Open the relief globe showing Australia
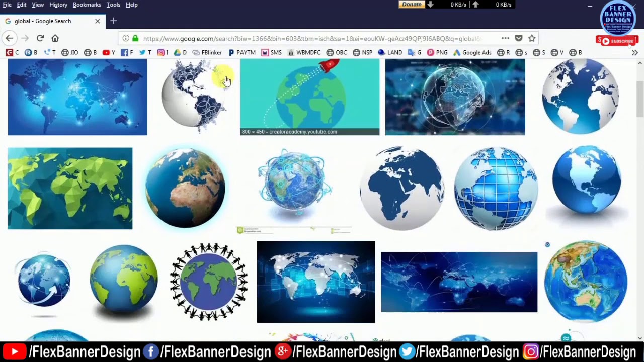644x362 pixels. (586, 282)
